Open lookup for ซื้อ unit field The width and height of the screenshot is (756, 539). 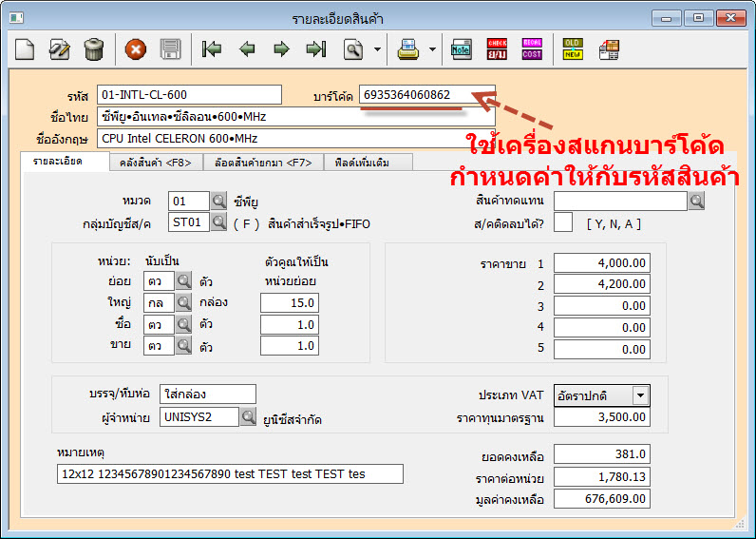[183, 324]
